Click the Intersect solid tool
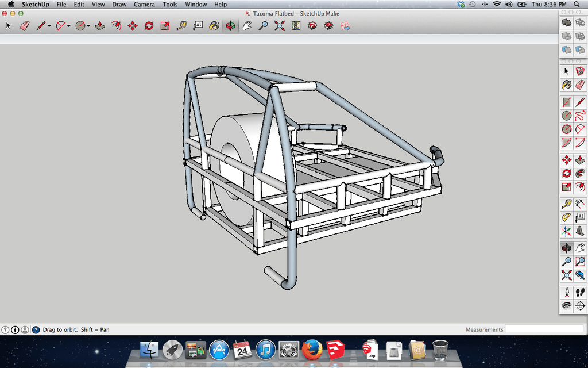588x368 pixels. (x=580, y=23)
